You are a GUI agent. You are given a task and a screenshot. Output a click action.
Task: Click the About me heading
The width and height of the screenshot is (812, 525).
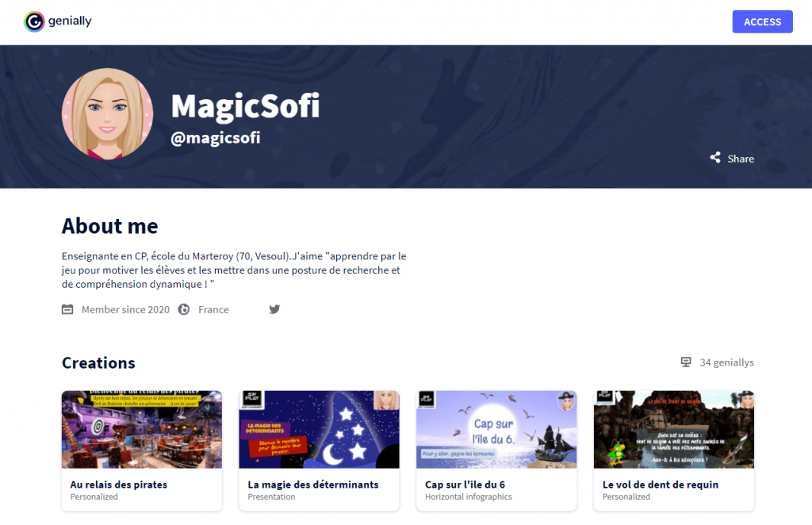(109, 226)
